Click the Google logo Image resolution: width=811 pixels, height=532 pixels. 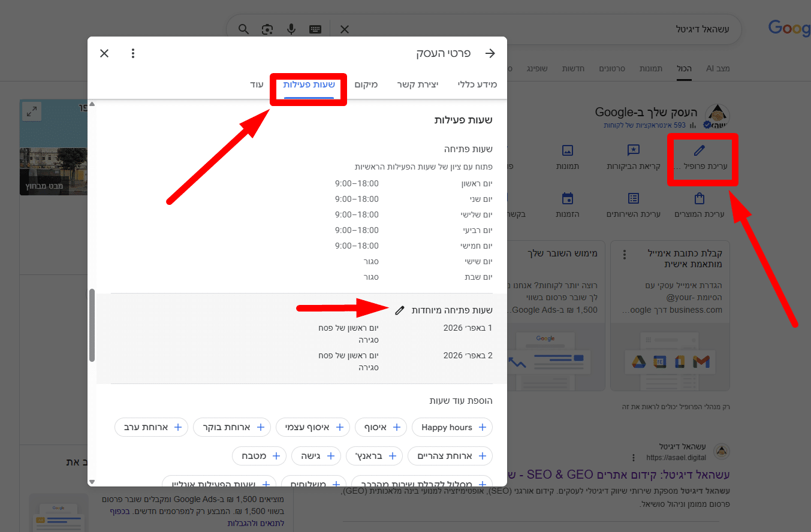click(789, 28)
